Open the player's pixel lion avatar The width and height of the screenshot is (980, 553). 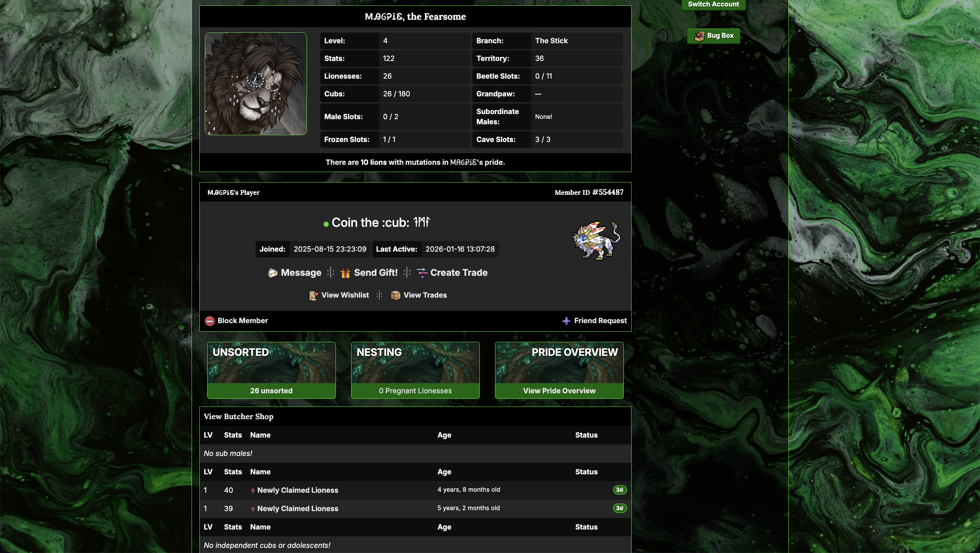coord(597,240)
